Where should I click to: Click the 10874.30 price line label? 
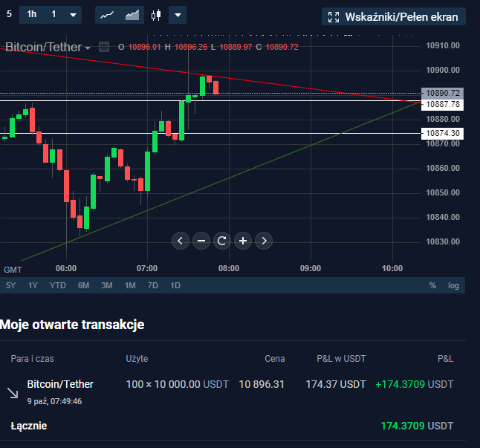[442, 133]
